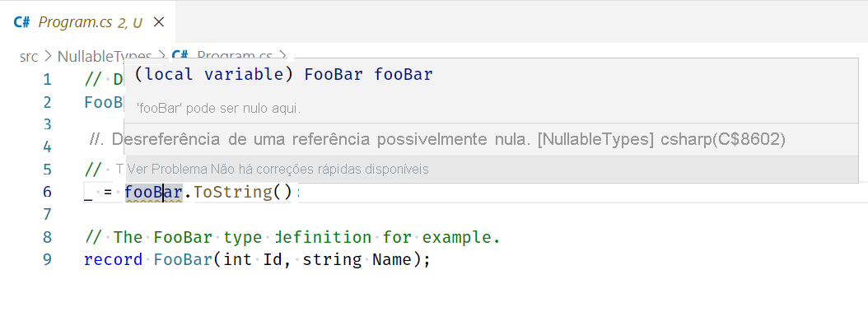Click line number 1 in the gutter
The width and height of the screenshot is (868, 321).
(47, 80)
